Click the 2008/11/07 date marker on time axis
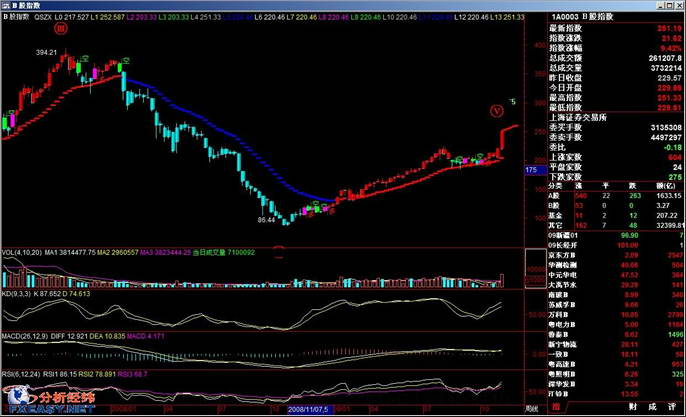686x417 pixels. 310,410
